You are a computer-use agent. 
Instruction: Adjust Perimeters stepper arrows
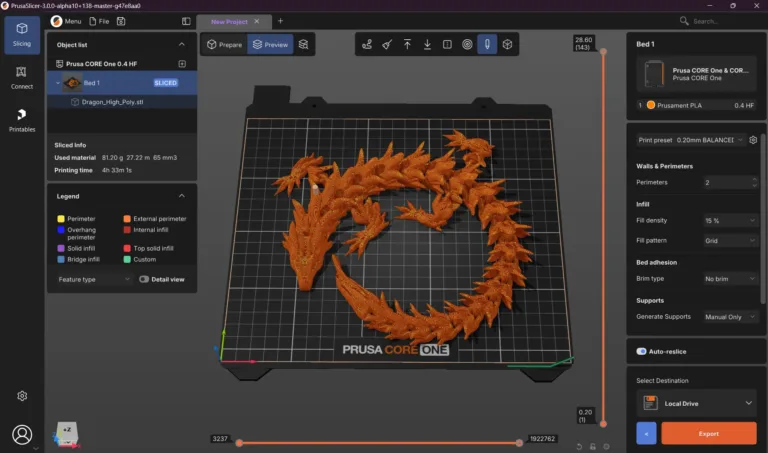(x=754, y=183)
